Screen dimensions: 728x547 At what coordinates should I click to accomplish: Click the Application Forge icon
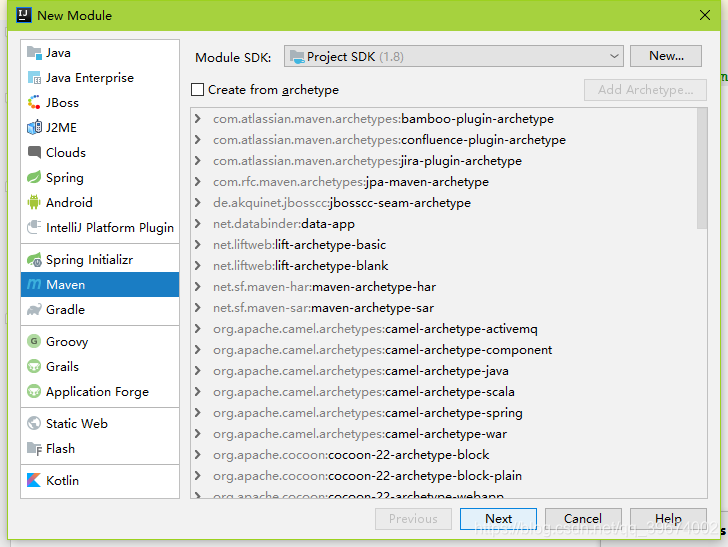pyautogui.click(x=34, y=391)
